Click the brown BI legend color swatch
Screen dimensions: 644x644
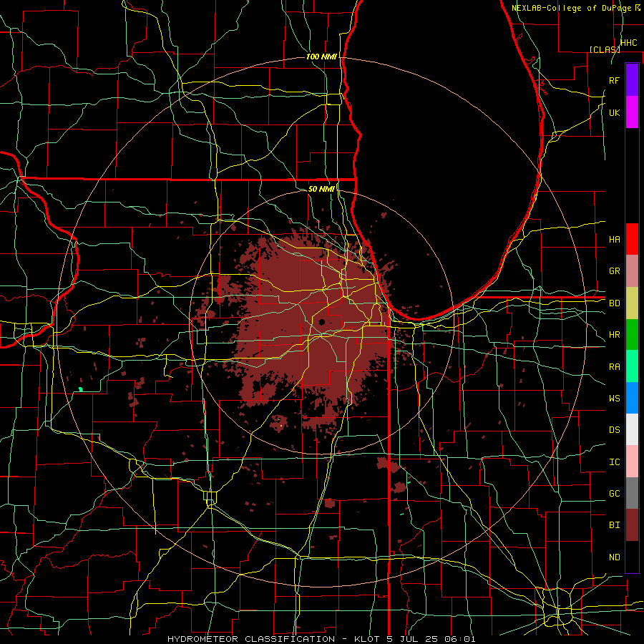tap(632, 525)
